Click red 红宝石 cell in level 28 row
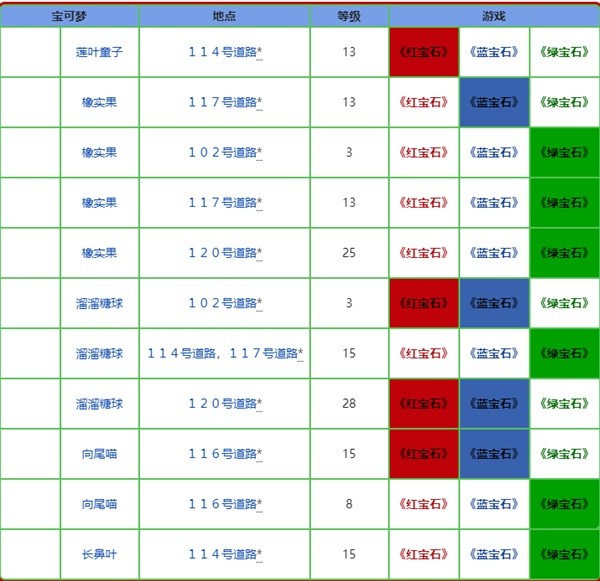600x581 pixels. tap(424, 403)
